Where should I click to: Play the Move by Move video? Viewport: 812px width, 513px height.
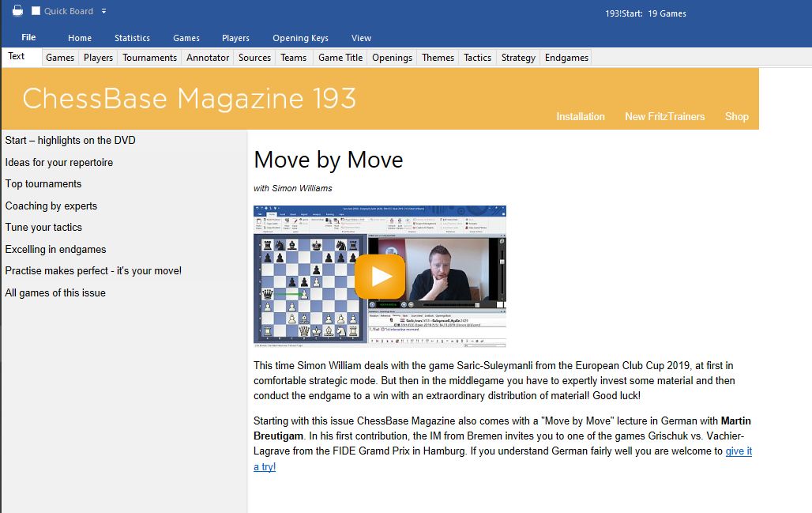pyautogui.click(x=380, y=277)
